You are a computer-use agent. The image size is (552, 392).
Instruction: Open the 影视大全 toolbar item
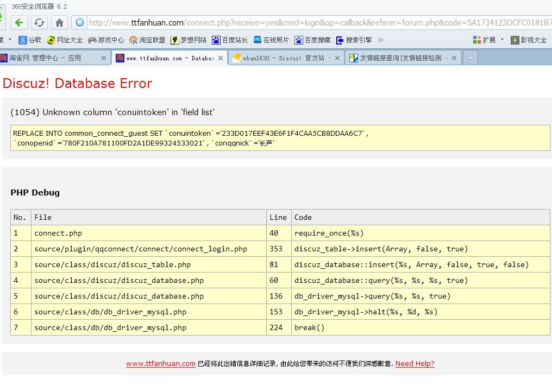click(529, 40)
